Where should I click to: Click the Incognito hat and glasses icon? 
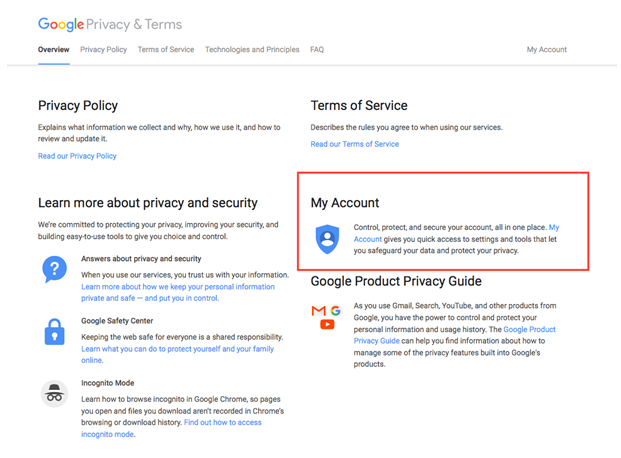(x=54, y=394)
